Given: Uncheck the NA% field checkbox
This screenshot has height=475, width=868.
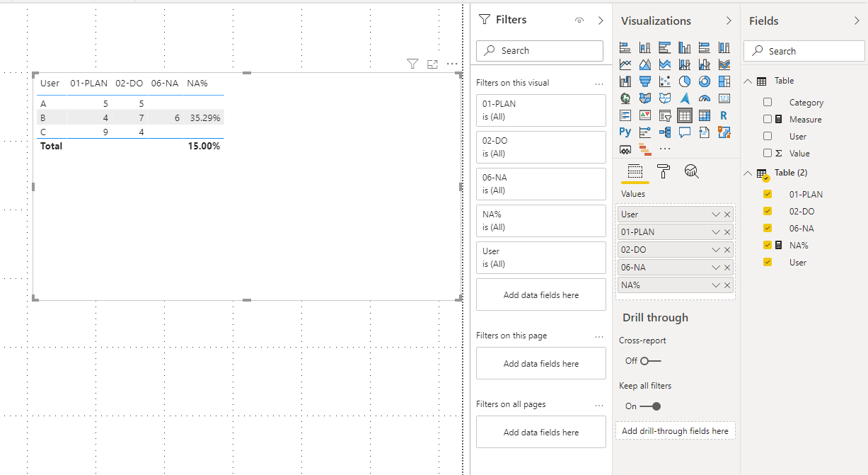Looking at the screenshot, I should 768,245.
